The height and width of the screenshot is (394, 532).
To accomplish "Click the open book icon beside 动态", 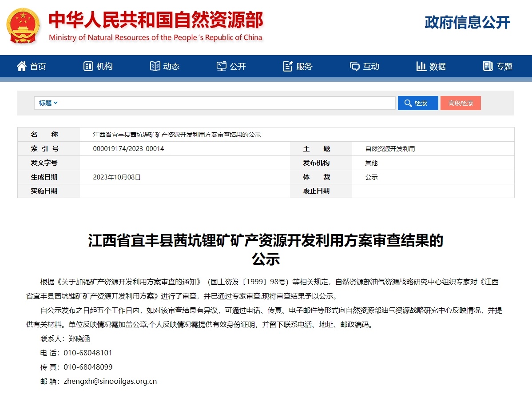I will point(155,66).
